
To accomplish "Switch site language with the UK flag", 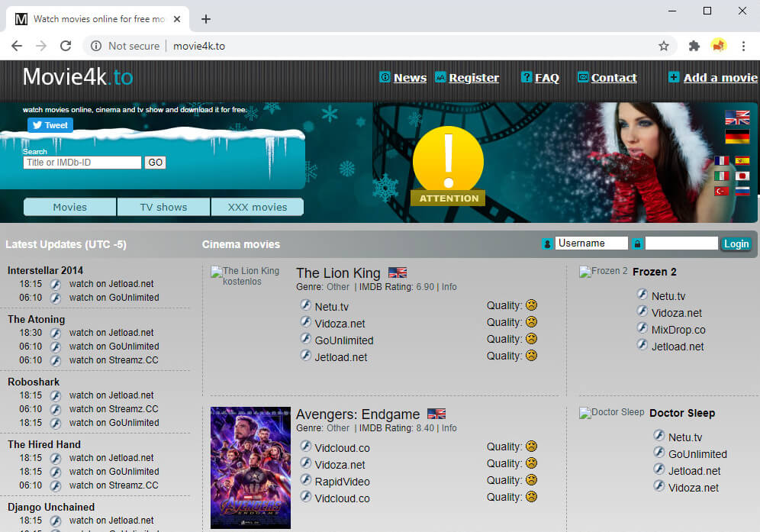I will pos(737,118).
